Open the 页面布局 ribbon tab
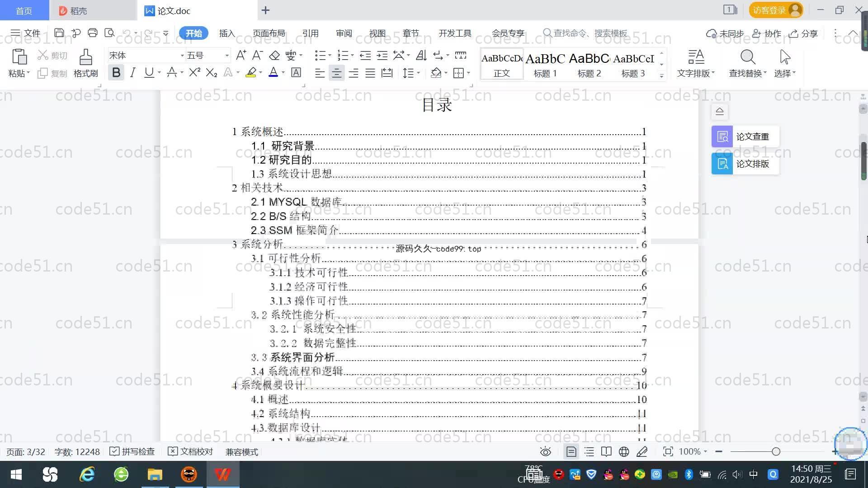 coord(269,33)
